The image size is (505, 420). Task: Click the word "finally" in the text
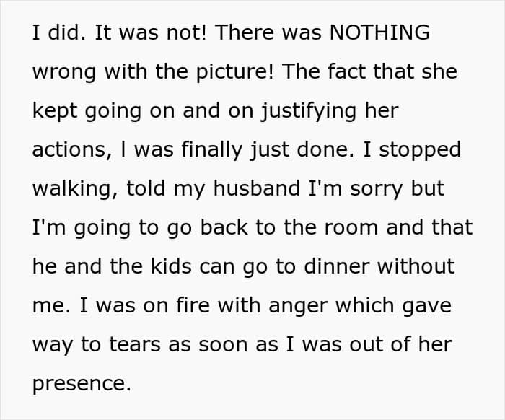coord(212,151)
